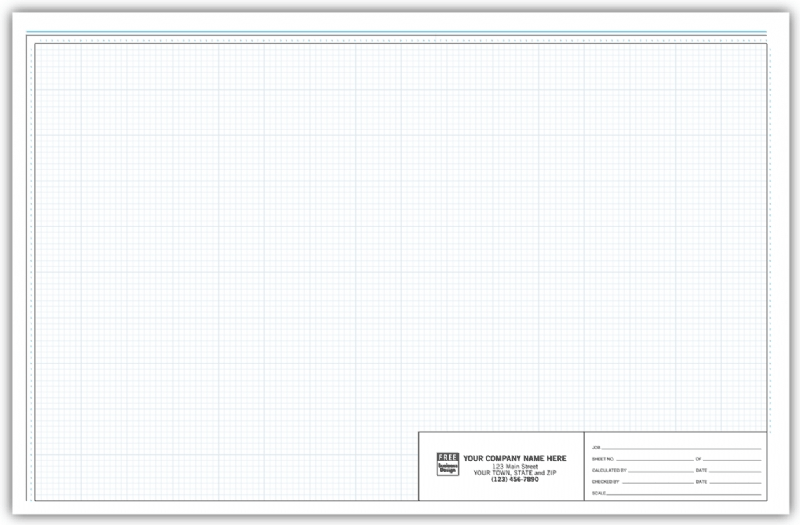Click the blue line atop the sheet

point(396,32)
